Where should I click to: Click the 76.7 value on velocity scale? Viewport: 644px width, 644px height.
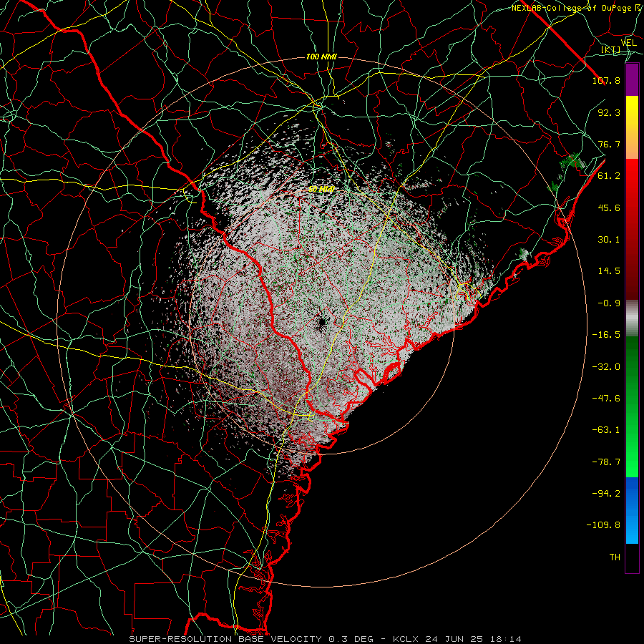[609, 144]
